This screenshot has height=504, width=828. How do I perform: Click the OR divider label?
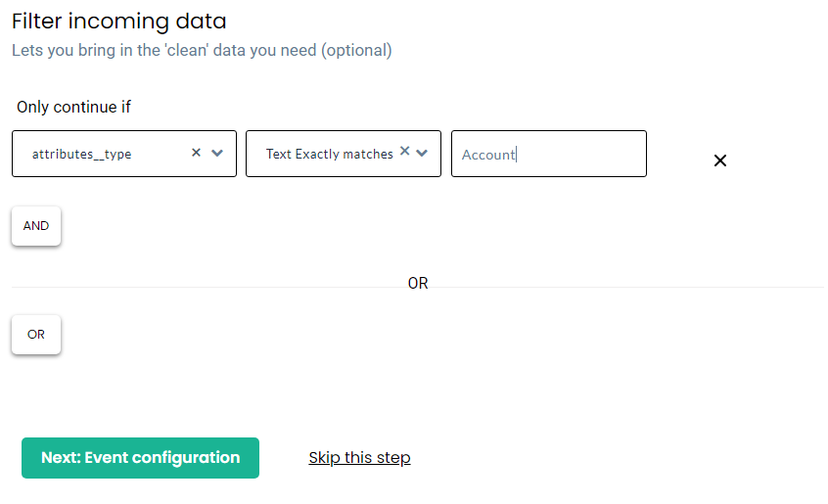418,284
